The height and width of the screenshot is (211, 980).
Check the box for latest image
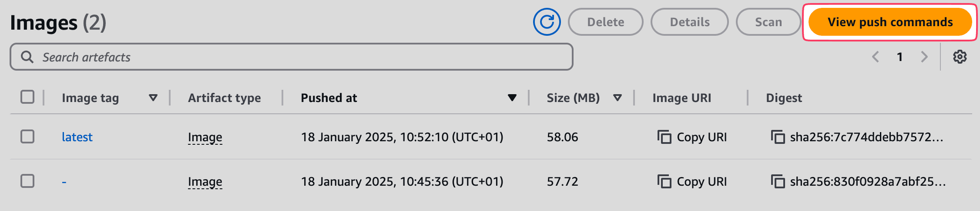(x=27, y=136)
